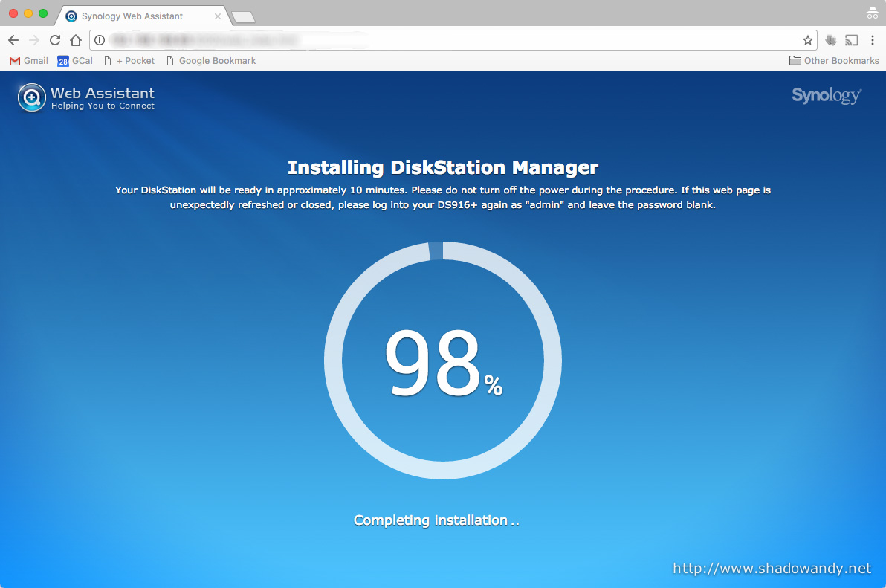Bookmark this page with the star icon
Image resolution: width=886 pixels, height=588 pixels.
click(x=808, y=40)
